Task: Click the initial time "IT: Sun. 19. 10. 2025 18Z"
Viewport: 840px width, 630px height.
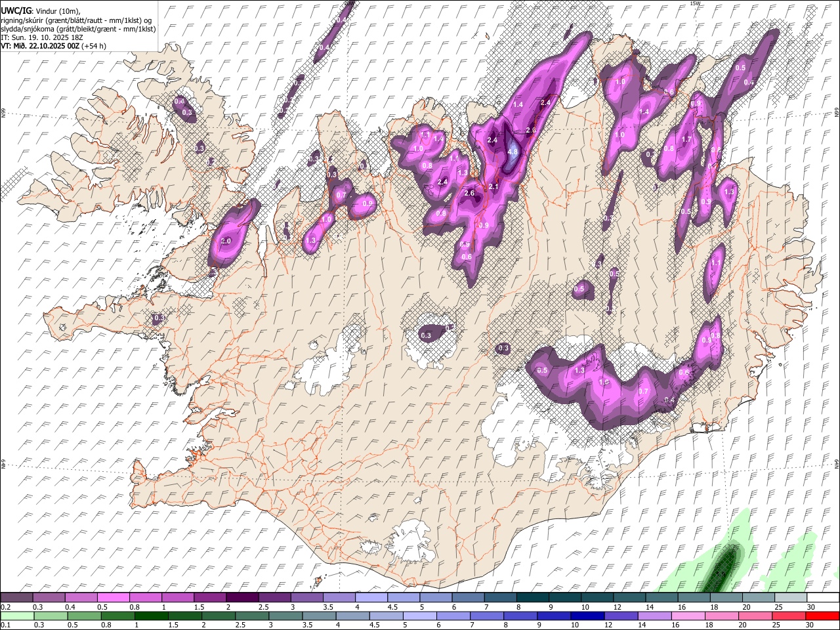Action: tap(42, 37)
